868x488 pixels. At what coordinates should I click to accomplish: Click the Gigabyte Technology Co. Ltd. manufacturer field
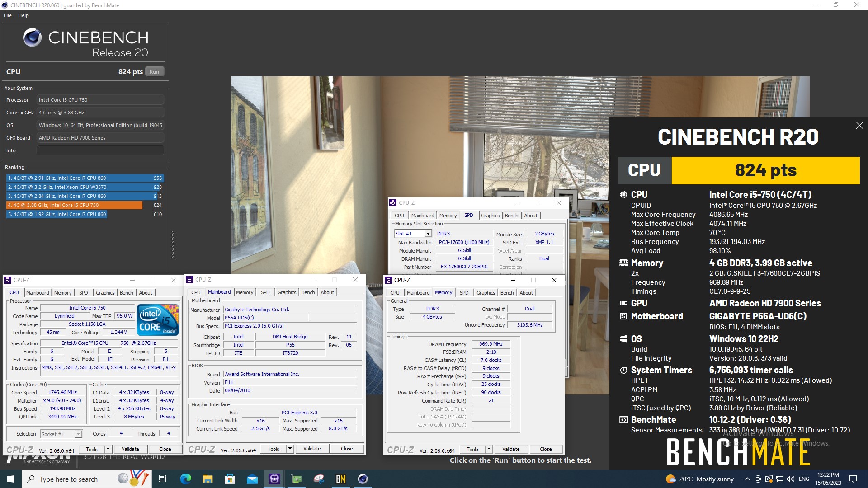(x=290, y=310)
